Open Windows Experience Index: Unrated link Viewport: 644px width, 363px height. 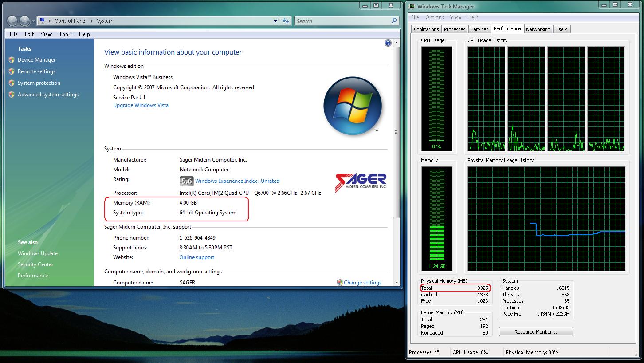point(237,181)
